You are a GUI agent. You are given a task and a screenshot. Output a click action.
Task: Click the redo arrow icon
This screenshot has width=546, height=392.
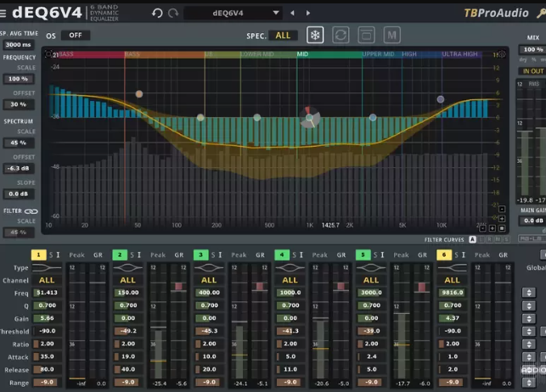[173, 14]
